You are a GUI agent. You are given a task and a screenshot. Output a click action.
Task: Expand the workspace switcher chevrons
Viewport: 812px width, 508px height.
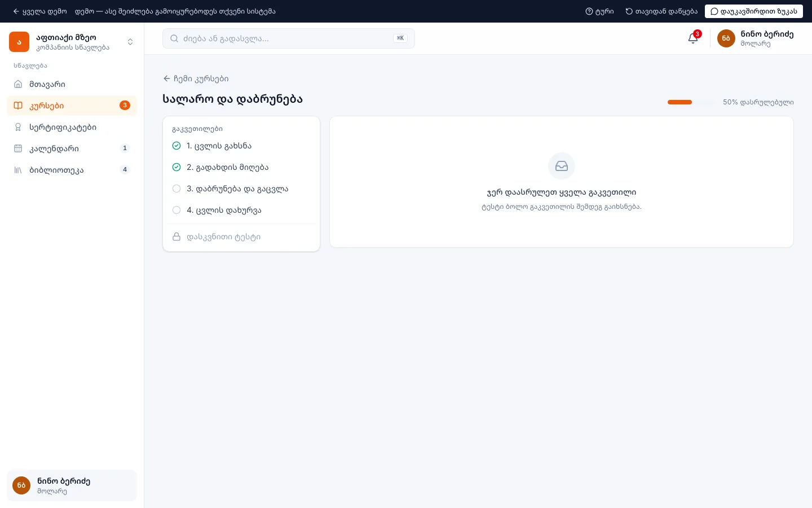click(130, 42)
